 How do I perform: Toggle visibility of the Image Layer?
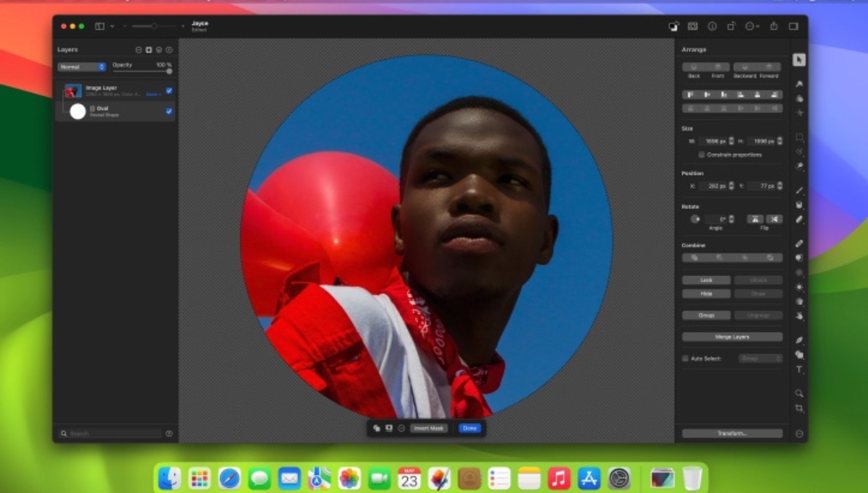(x=169, y=90)
